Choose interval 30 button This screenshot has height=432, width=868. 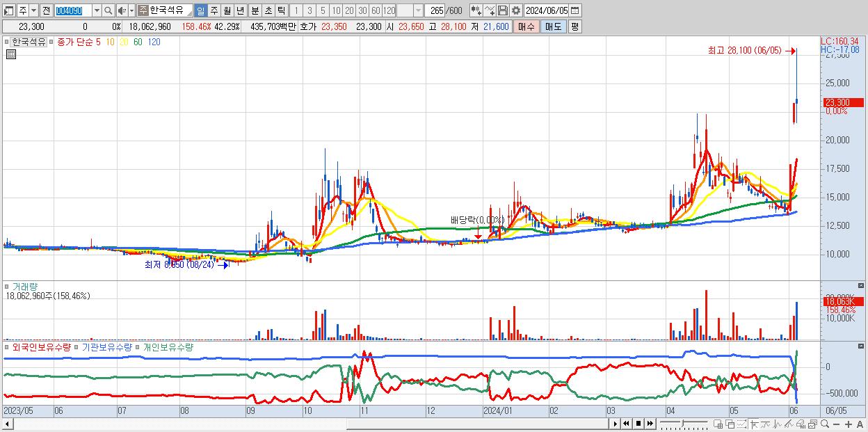coord(362,10)
